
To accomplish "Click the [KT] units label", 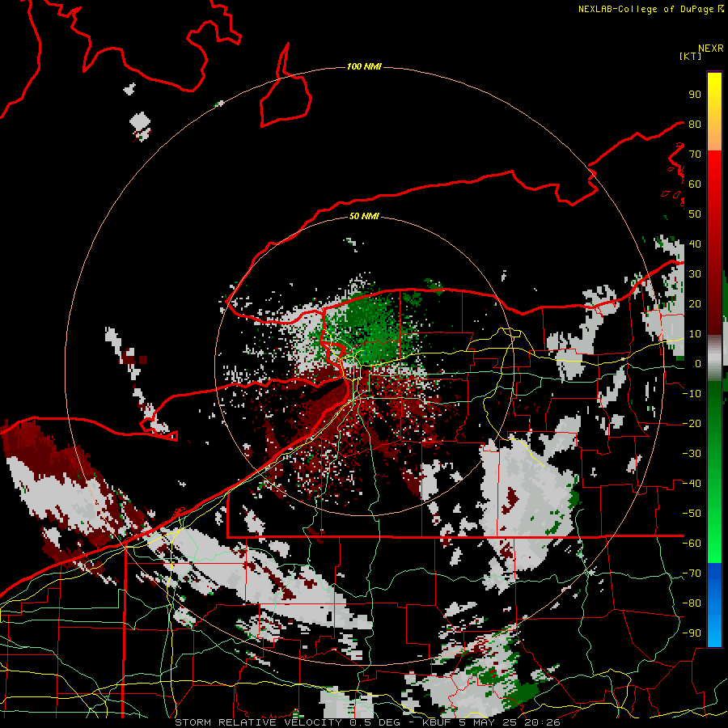I will pyautogui.click(x=690, y=56).
